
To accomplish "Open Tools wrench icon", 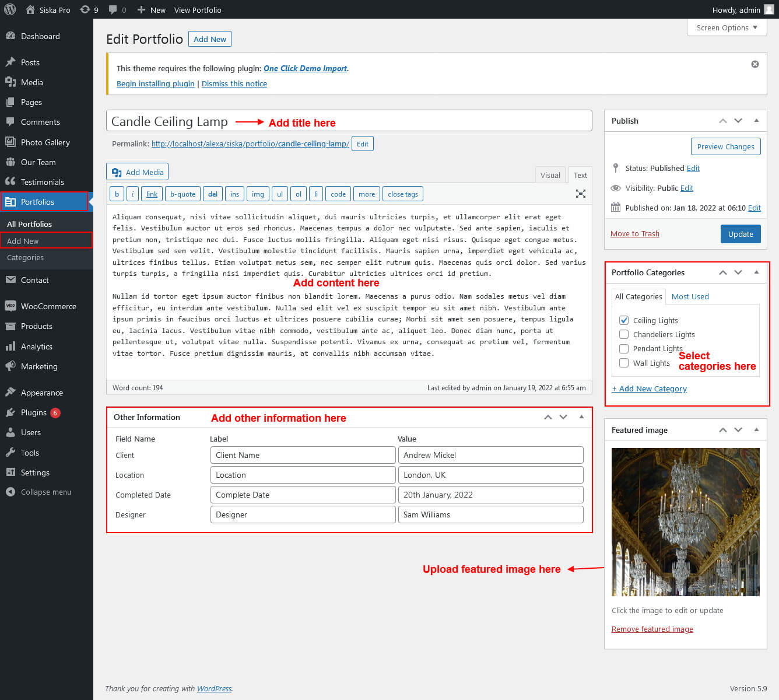I will [x=10, y=452].
